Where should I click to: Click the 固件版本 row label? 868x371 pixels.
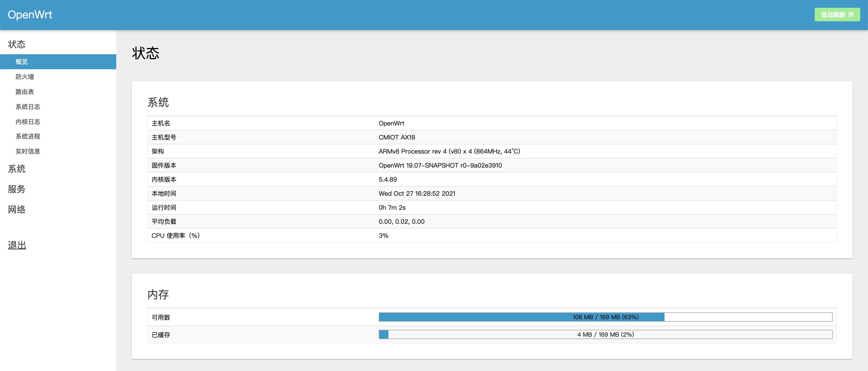click(x=164, y=165)
